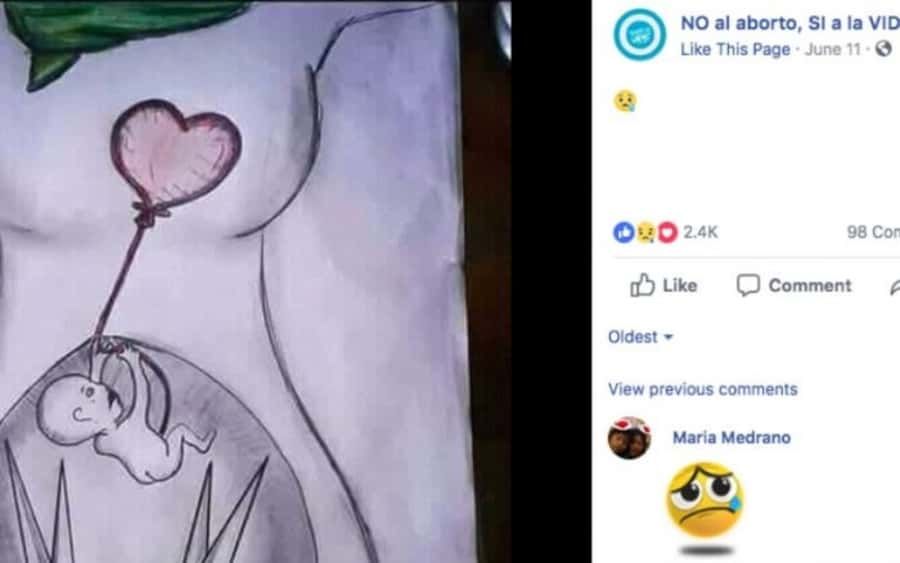
Task: Click the June 11 post date
Action: click(x=833, y=49)
